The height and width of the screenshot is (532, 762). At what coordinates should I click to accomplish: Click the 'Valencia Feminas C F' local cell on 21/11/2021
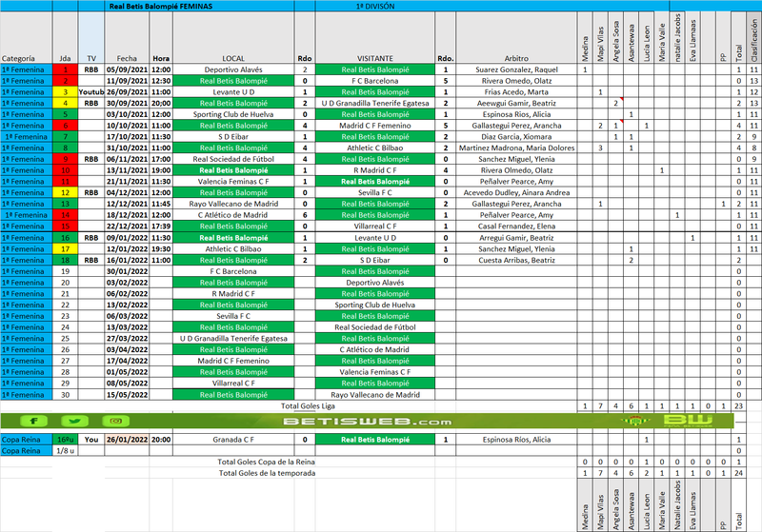click(233, 181)
